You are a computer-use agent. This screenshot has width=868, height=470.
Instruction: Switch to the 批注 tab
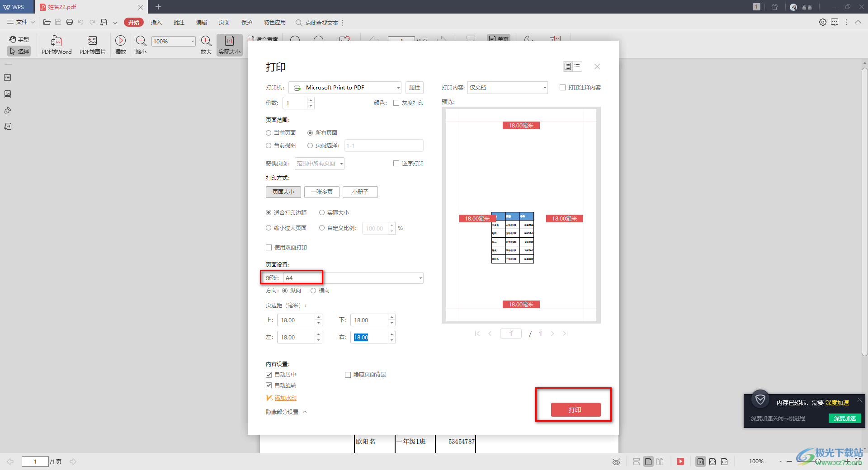click(x=179, y=22)
